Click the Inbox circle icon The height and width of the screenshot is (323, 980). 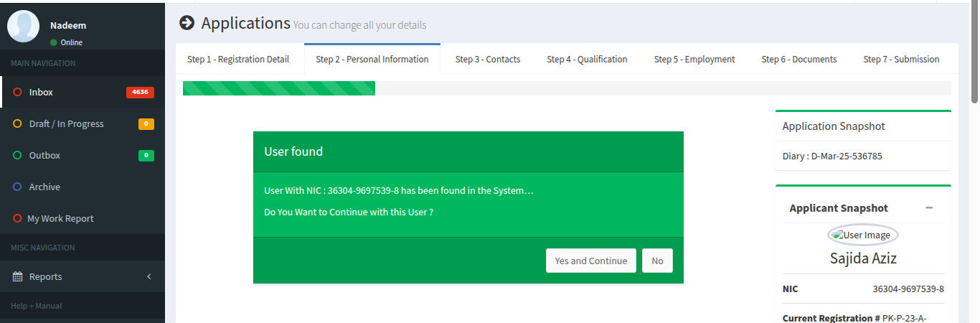17,92
